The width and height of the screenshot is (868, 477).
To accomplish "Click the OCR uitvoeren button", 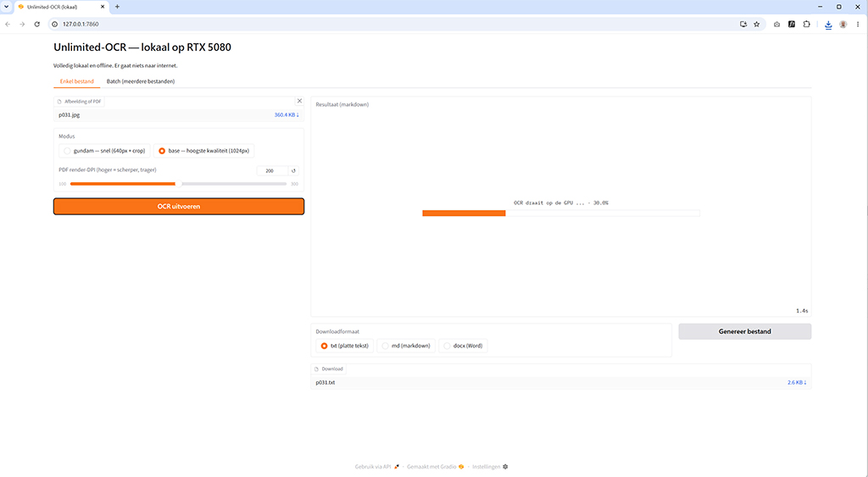I will tap(179, 207).
